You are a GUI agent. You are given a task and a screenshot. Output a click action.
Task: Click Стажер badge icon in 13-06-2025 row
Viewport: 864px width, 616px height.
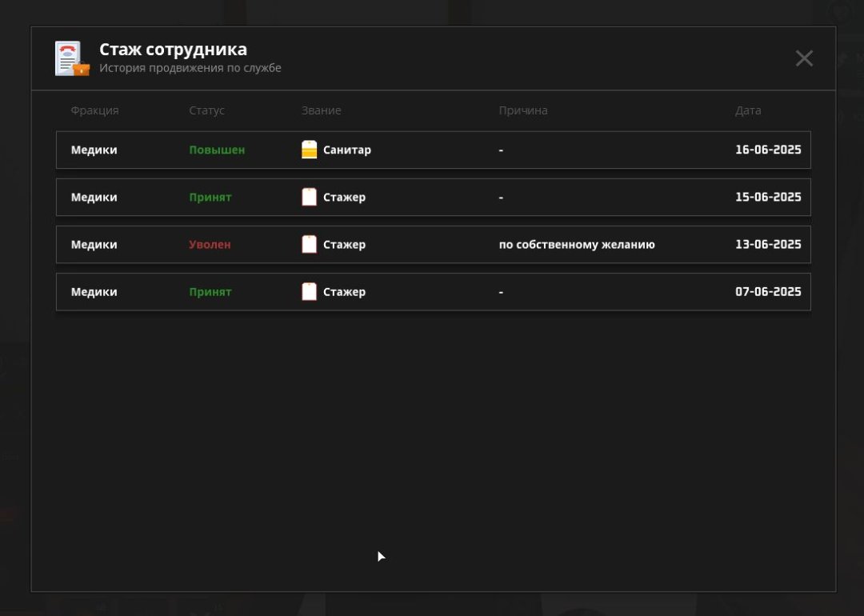(x=309, y=244)
